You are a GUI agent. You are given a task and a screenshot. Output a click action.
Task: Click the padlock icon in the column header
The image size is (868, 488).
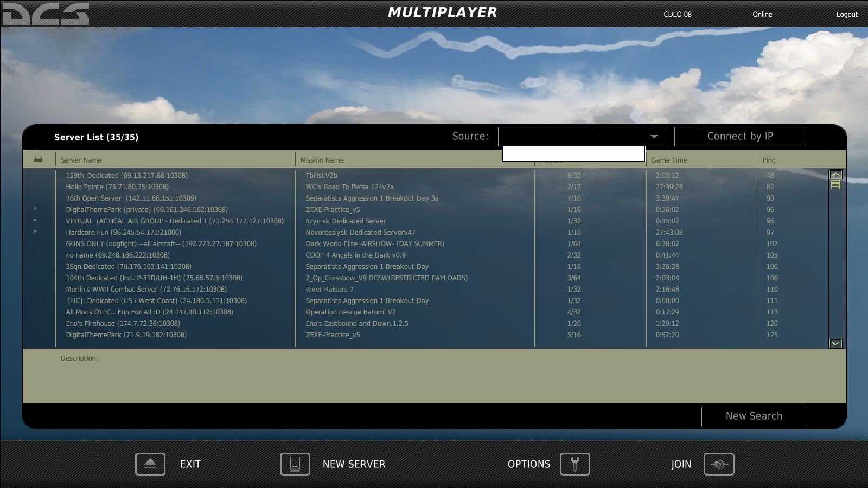point(38,158)
